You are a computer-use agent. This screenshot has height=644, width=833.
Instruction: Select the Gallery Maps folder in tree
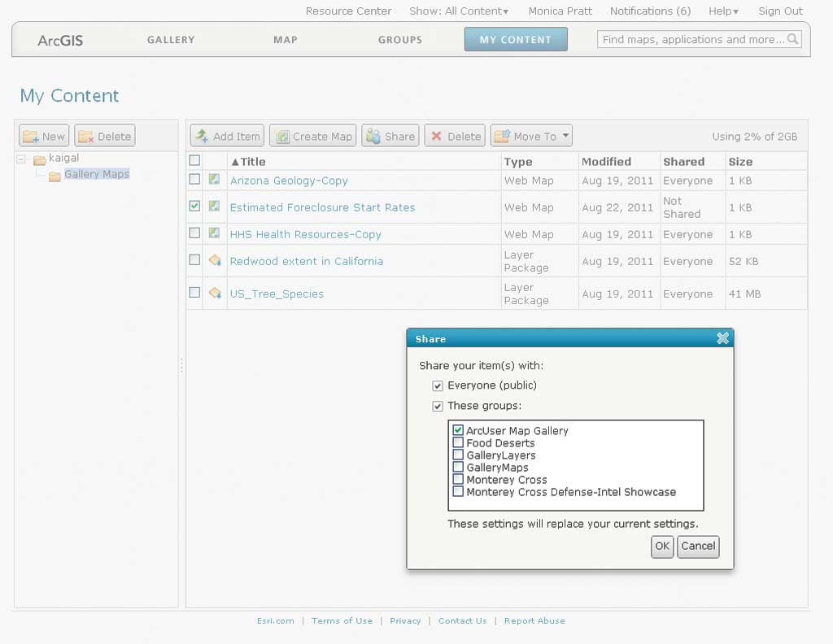97,174
